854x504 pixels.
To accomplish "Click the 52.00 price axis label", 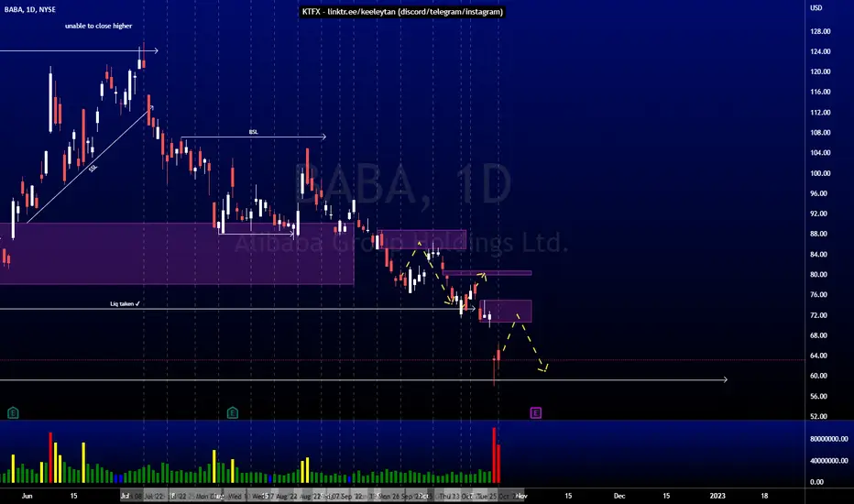I will 818,416.
